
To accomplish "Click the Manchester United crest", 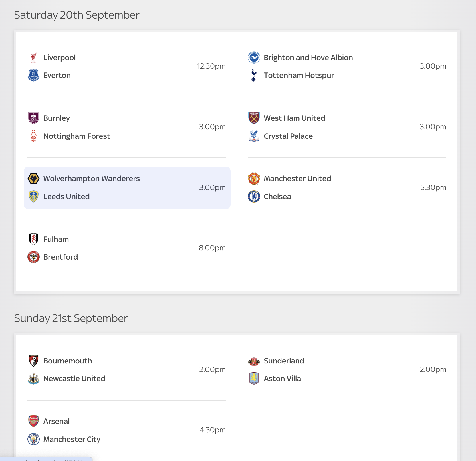I will point(254,179).
